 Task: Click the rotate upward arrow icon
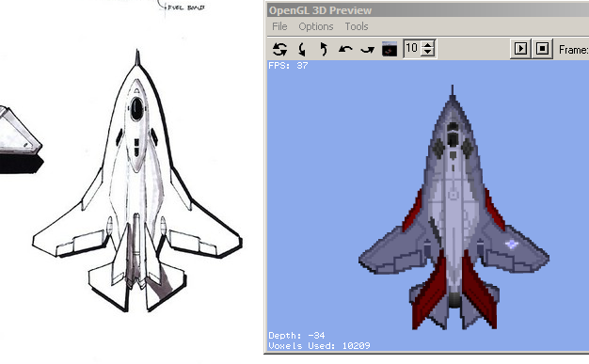click(x=324, y=49)
